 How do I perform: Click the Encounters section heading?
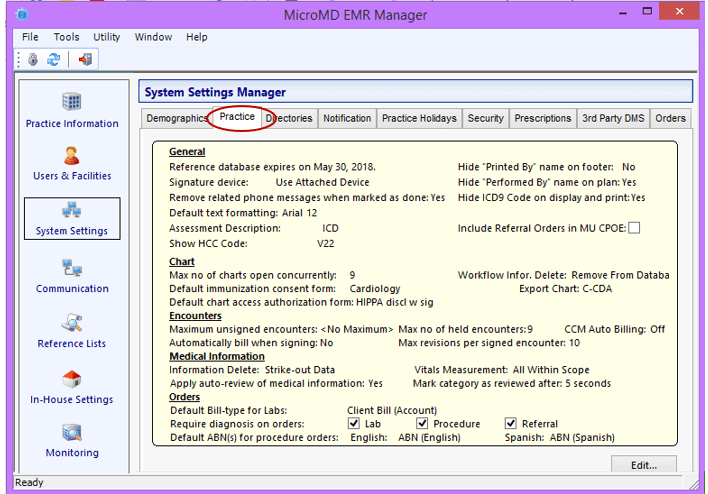(195, 316)
